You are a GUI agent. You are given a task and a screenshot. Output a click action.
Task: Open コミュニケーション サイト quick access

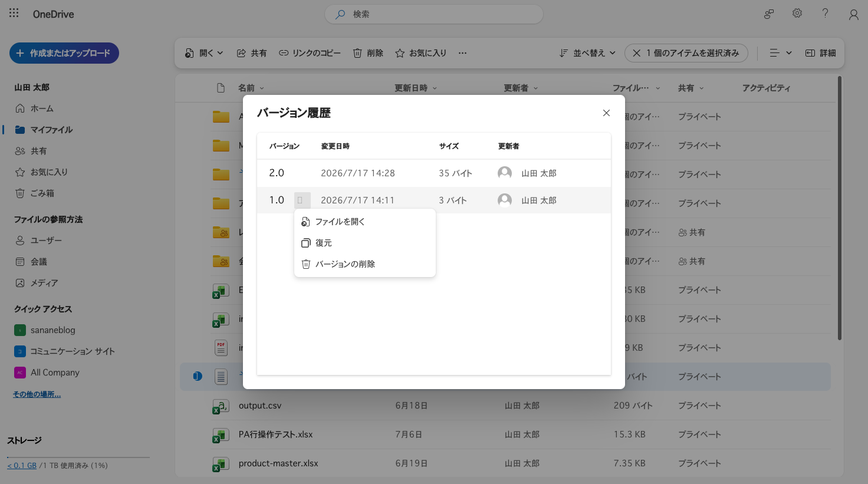(65, 351)
